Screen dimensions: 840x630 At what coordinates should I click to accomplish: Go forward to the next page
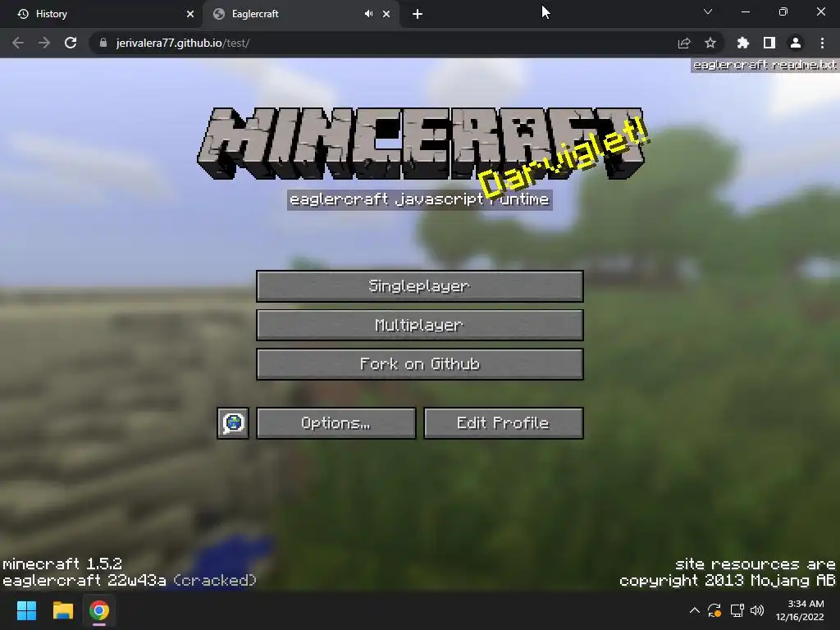coord(44,43)
